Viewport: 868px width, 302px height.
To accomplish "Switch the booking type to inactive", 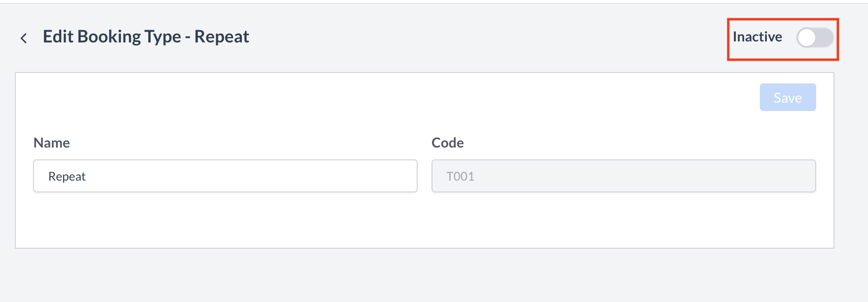I will click(814, 38).
